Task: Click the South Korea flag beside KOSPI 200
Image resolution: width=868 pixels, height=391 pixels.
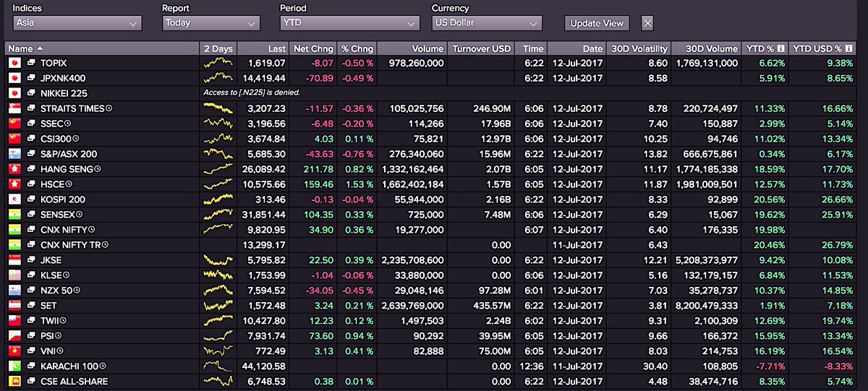Action: tap(14, 199)
